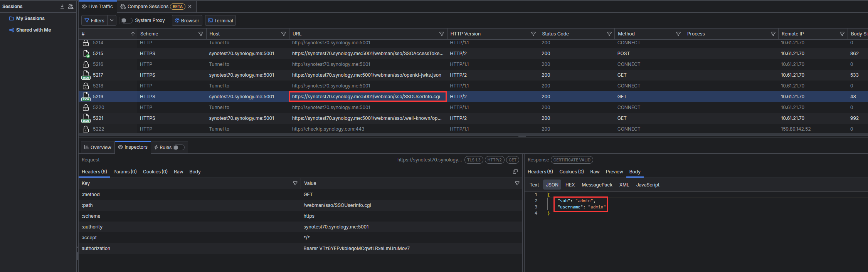Open filter for Value column
This screenshot has width=868, height=272.
(x=517, y=183)
